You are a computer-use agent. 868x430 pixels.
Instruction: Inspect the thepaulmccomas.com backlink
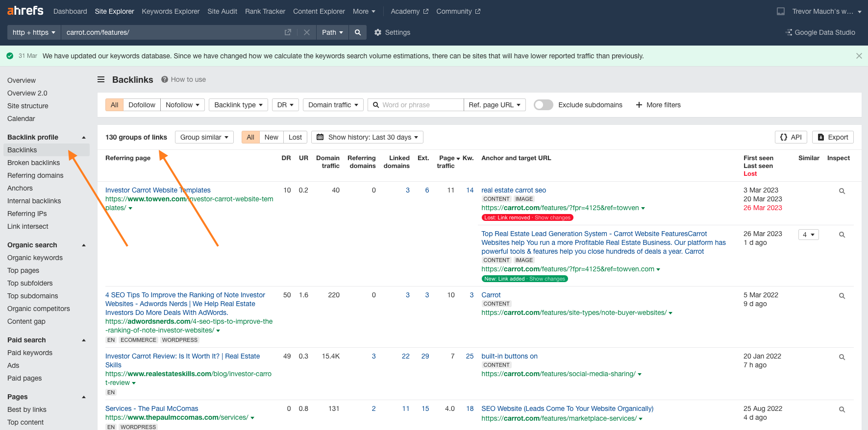click(842, 409)
